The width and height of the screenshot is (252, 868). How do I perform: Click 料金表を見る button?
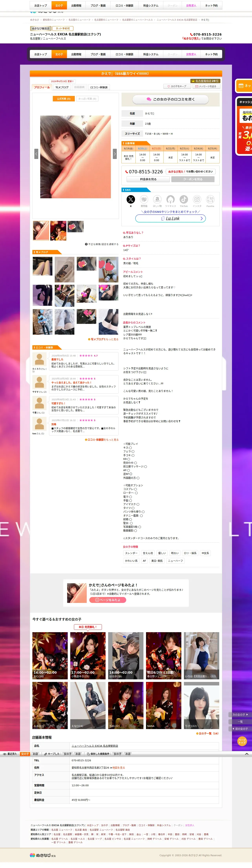(x=148, y=179)
